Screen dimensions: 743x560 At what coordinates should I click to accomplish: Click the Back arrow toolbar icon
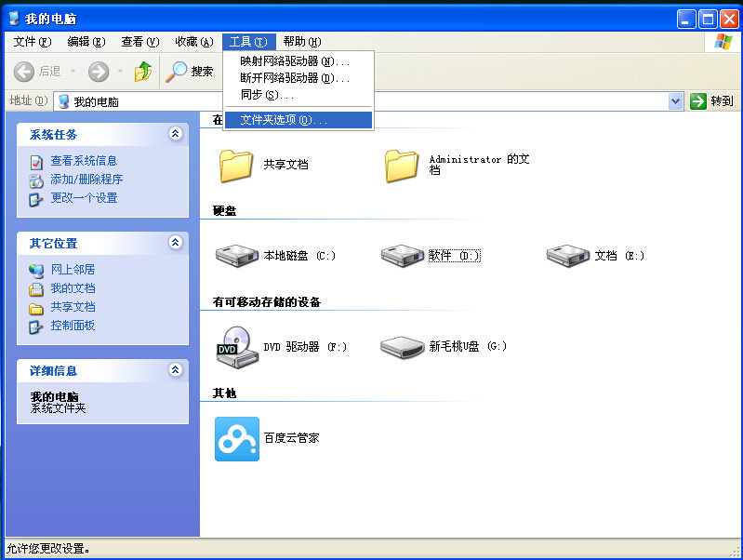pos(23,72)
